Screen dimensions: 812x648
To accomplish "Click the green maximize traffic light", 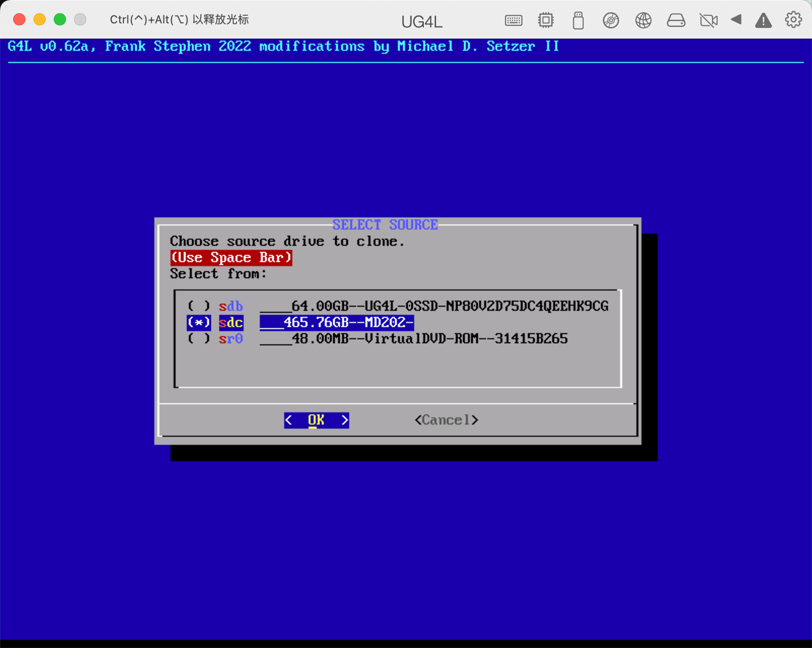I will (59, 19).
